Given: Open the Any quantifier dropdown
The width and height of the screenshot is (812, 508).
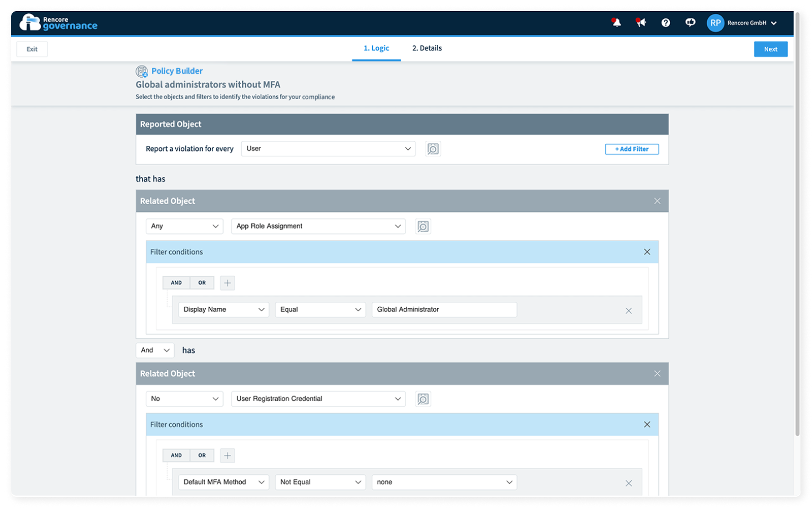Looking at the screenshot, I should (x=185, y=226).
